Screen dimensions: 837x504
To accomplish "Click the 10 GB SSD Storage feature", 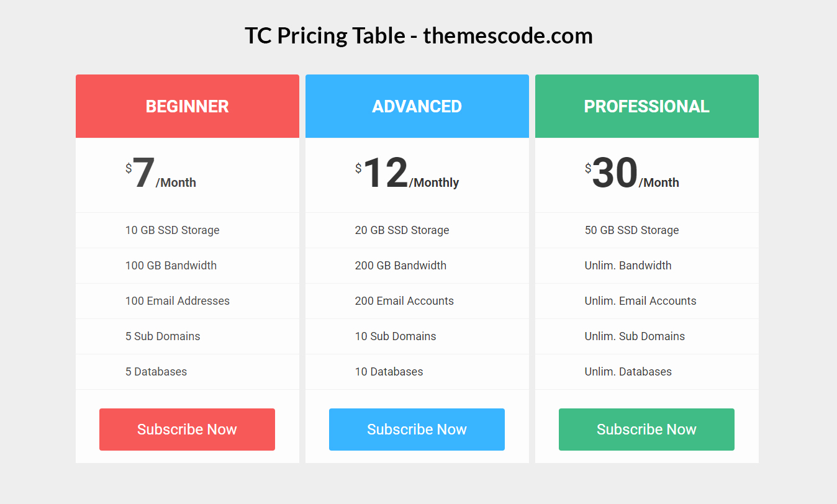I will point(173,230).
